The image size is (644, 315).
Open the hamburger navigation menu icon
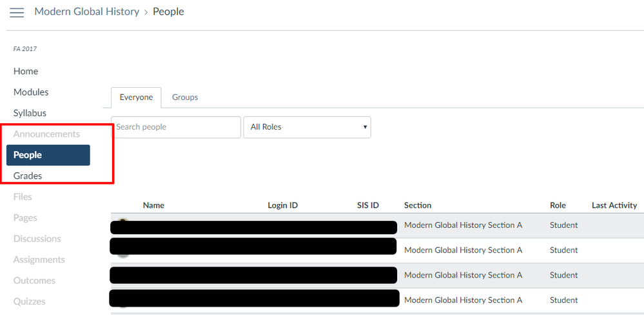click(x=17, y=12)
